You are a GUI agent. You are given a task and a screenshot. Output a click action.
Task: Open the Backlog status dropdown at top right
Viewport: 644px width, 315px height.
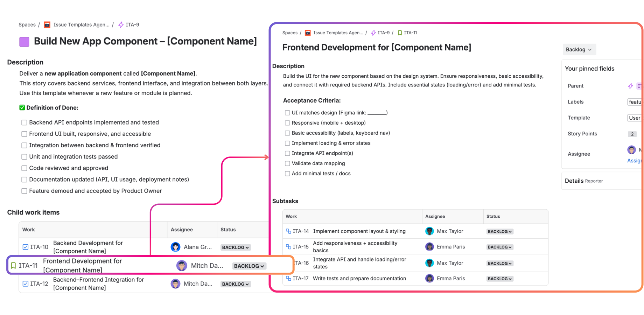pyautogui.click(x=579, y=49)
